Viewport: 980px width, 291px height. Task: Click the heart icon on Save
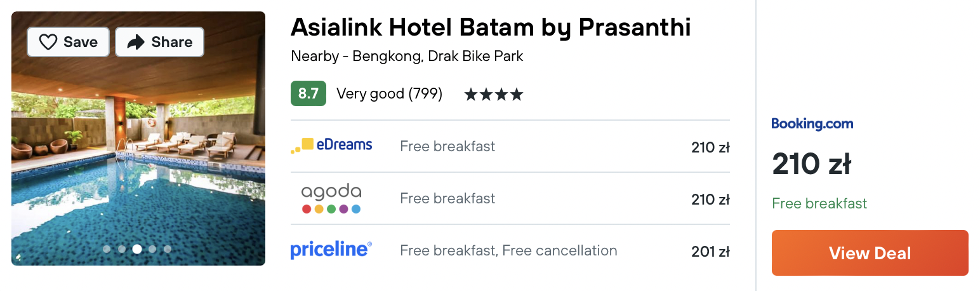pyautogui.click(x=48, y=42)
